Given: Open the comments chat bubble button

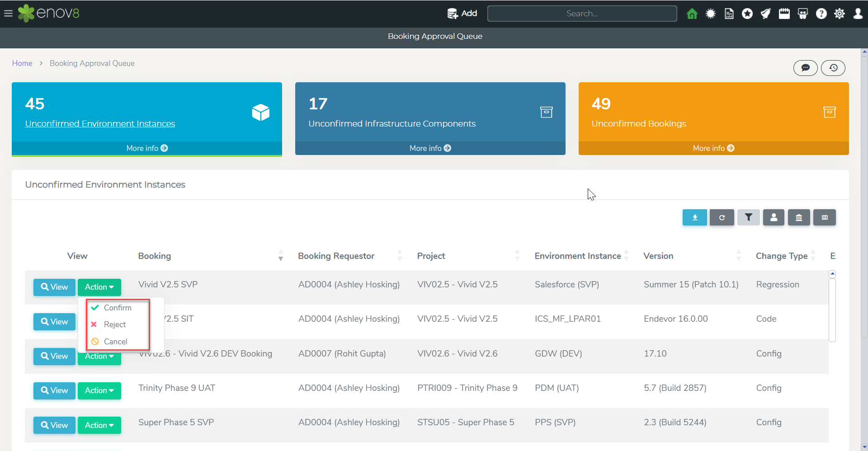Looking at the screenshot, I should [x=806, y=68].
